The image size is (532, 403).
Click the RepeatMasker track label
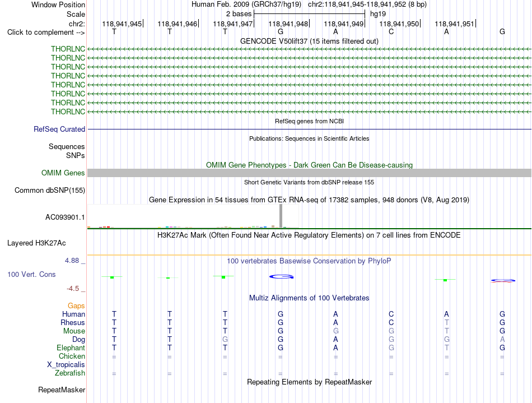pyautogui.click(x=62, y=390)
